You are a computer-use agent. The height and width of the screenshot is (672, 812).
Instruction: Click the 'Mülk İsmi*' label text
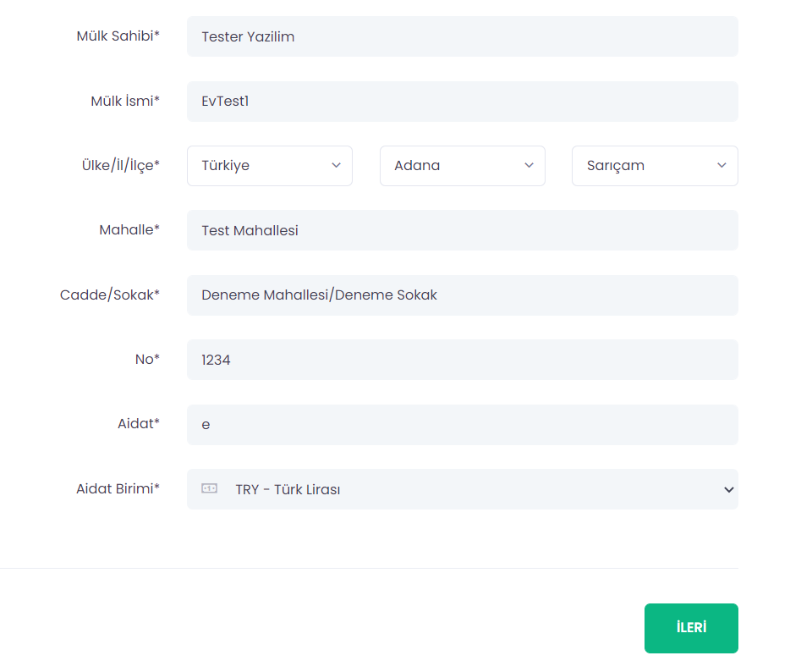(x=125, y=101)
